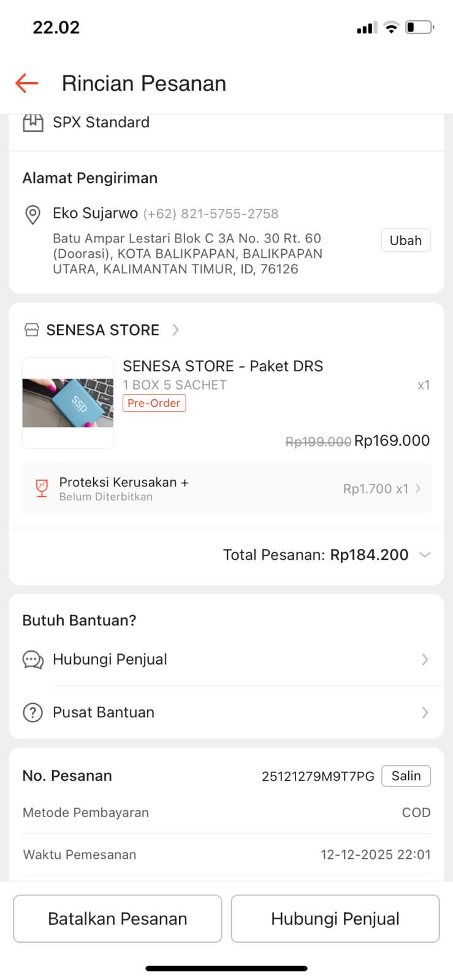Tap the question mark help icon
The height and width of the screenshot is (980, 453).
point(32,712)
